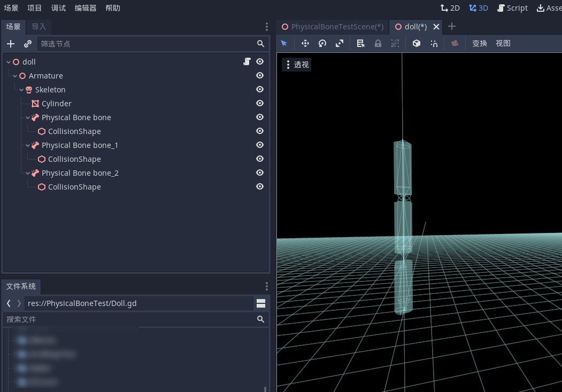Toggle visibility of doll node

click(x=260, y=61)
